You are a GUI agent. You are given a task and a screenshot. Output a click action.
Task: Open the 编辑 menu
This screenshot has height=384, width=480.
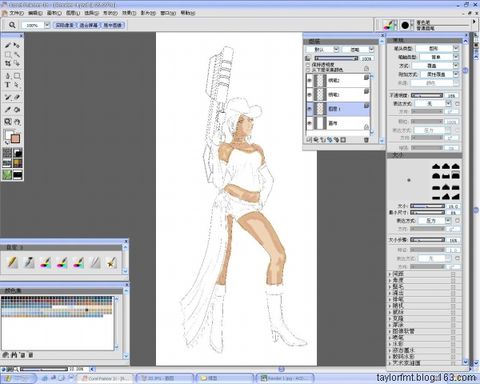(x=35, y=13)
